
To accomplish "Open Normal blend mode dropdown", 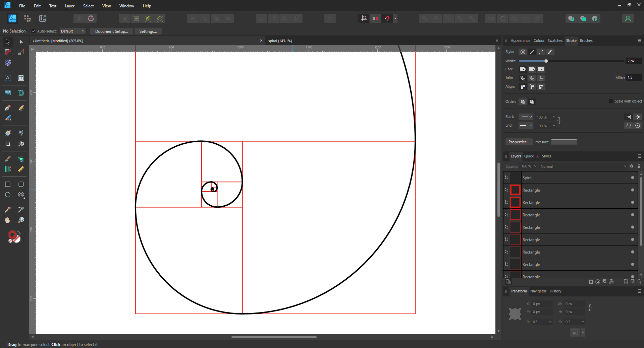I will pos(583,166).
